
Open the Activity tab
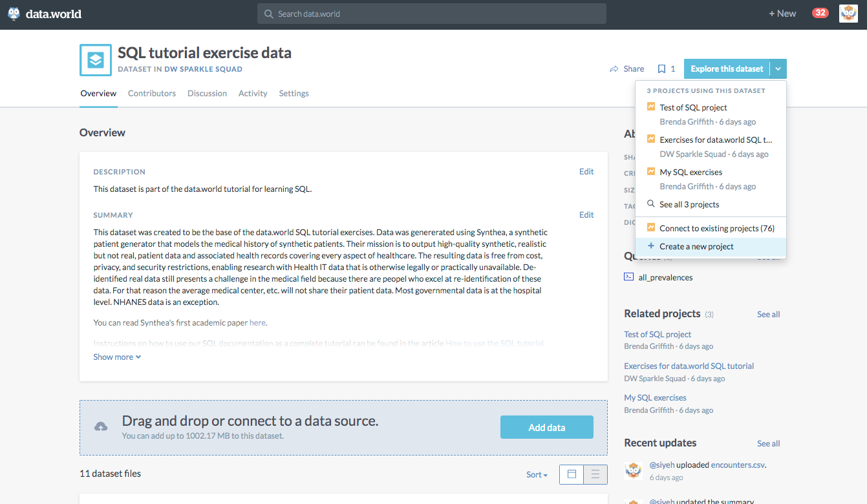(x=253, y=93)
